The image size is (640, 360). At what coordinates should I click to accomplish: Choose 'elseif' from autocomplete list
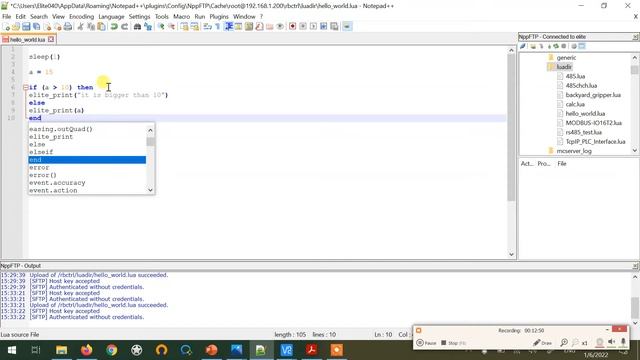[x=41, y=152]
